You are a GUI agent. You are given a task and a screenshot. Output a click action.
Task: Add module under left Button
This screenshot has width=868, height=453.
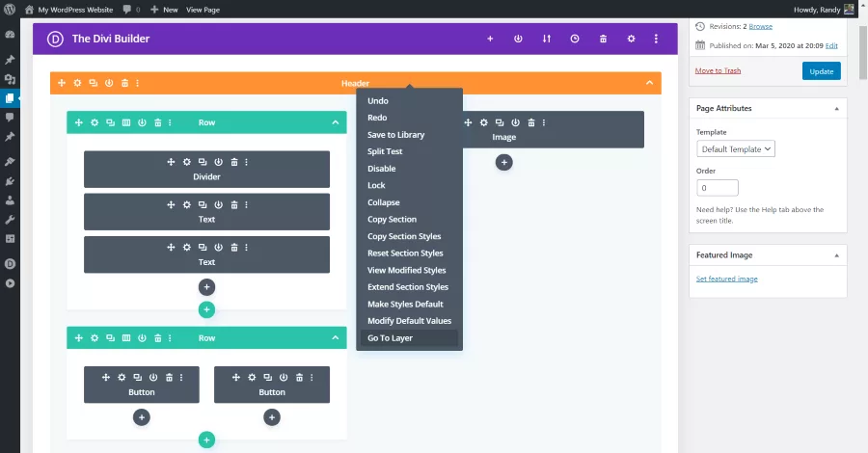(x=142, y=417)
